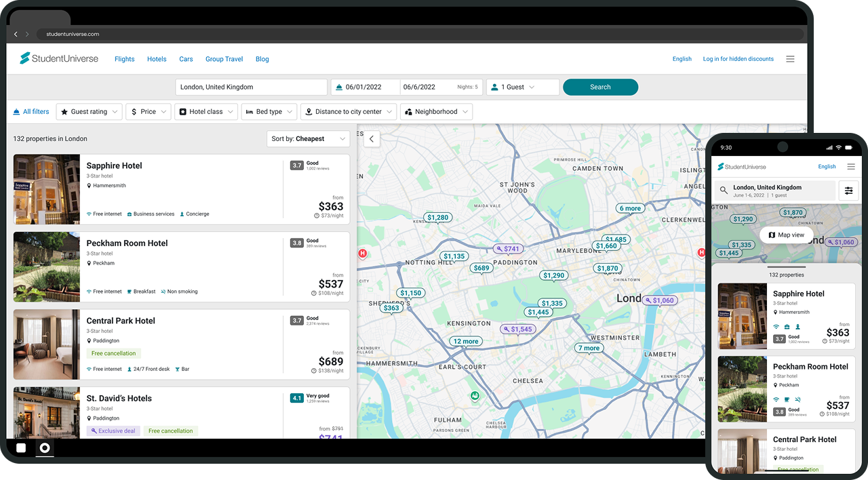
Task: Tap the phone's London search box
Action: point(774,191)
